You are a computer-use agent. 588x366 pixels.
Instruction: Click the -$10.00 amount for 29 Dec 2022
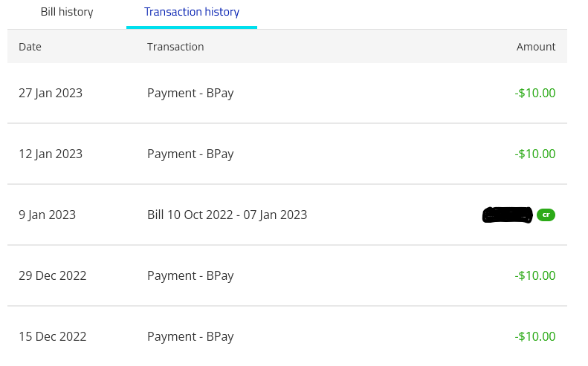pos(534,275)
